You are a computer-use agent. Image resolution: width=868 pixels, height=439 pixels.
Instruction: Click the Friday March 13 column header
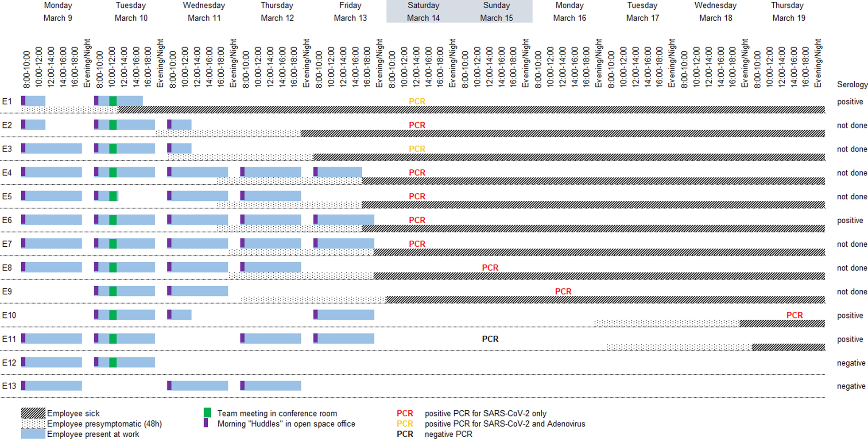[350, 12]
